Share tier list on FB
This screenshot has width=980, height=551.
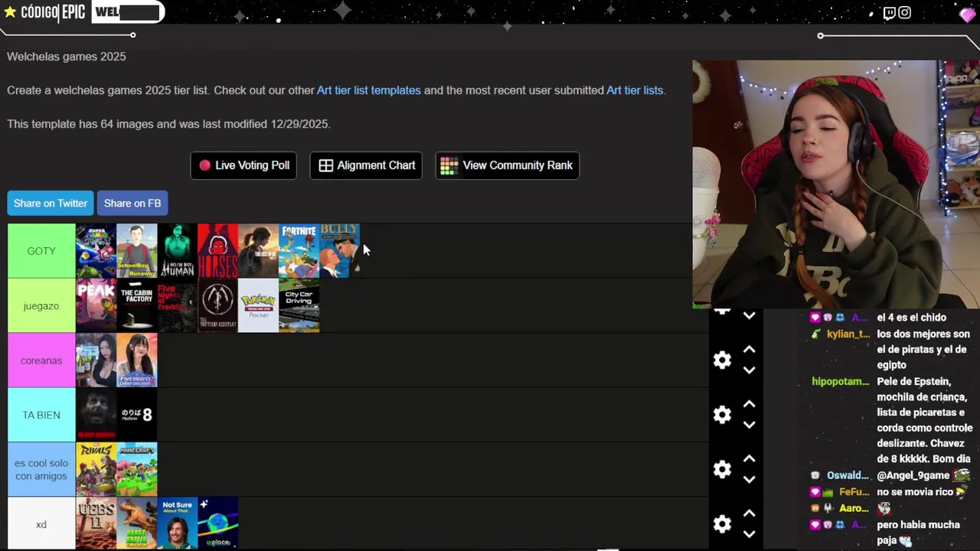132,203
